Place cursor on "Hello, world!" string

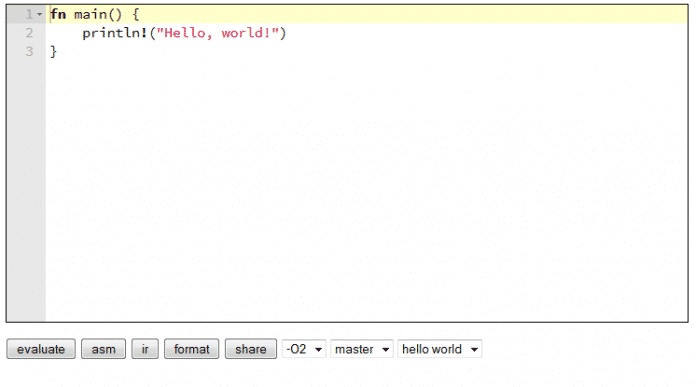[218, 33]
